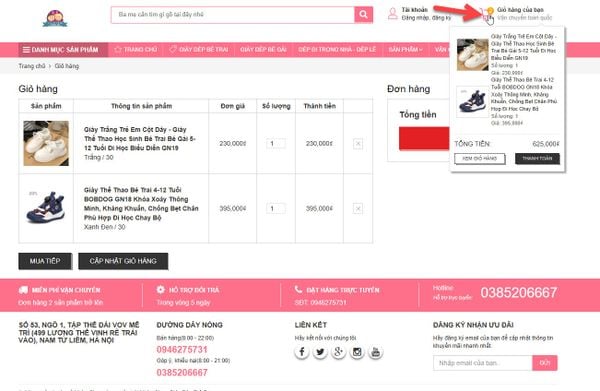Click the magnifier search button
The height and width of the screenshot is (391, 600).
tap(364, 15)
